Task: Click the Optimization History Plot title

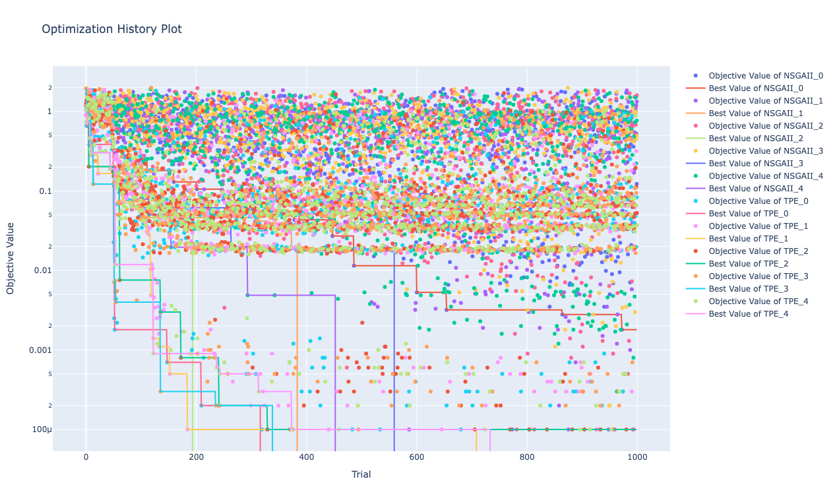Action: (x=111, y=29)
